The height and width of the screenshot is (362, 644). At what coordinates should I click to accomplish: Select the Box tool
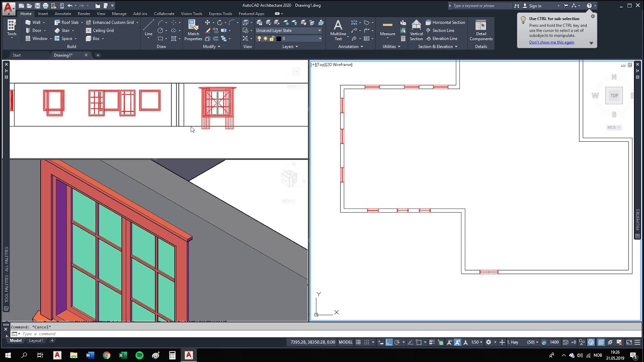coord(93,38)
